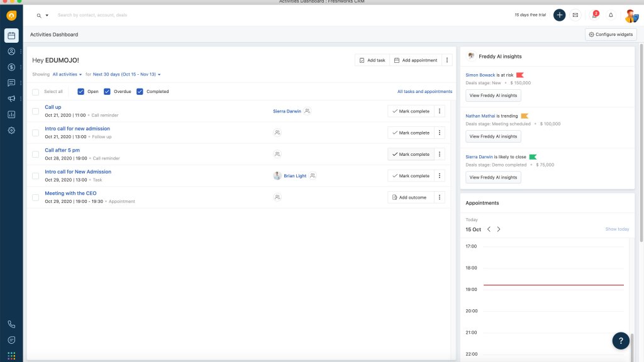Open notifications from the bell icon

tap(609, 14)
